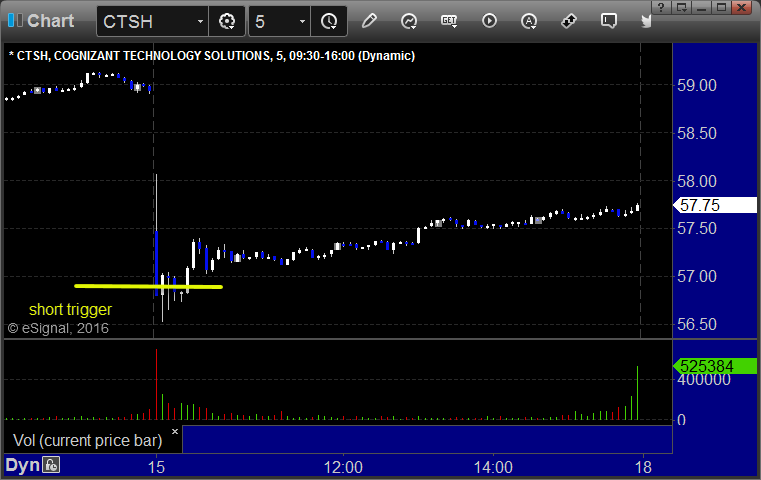This screenshot has width=761, height=480.
Task: Select the yellow short trigger line
Action: tap(149, 286)
